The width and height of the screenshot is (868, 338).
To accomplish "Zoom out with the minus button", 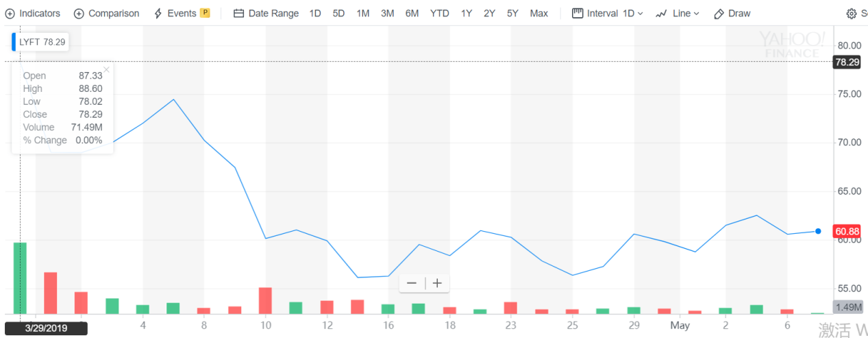I will pyautogui.click(x=412, y=283).
